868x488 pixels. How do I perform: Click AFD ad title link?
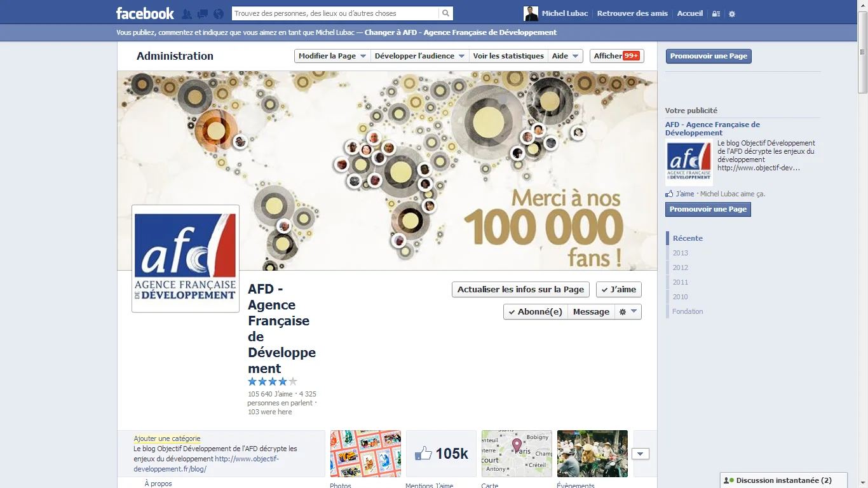click(x=712, y=128)
